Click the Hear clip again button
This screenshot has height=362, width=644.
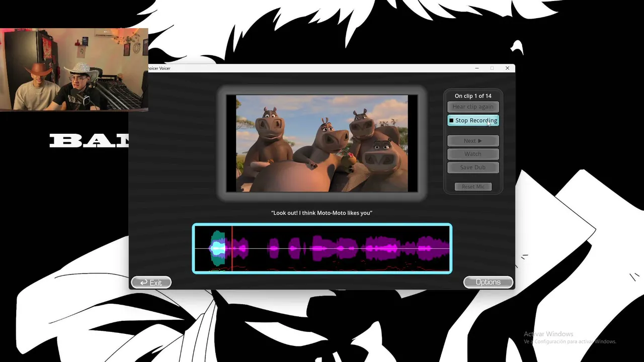pyautogui.click(x=473, y=107)
